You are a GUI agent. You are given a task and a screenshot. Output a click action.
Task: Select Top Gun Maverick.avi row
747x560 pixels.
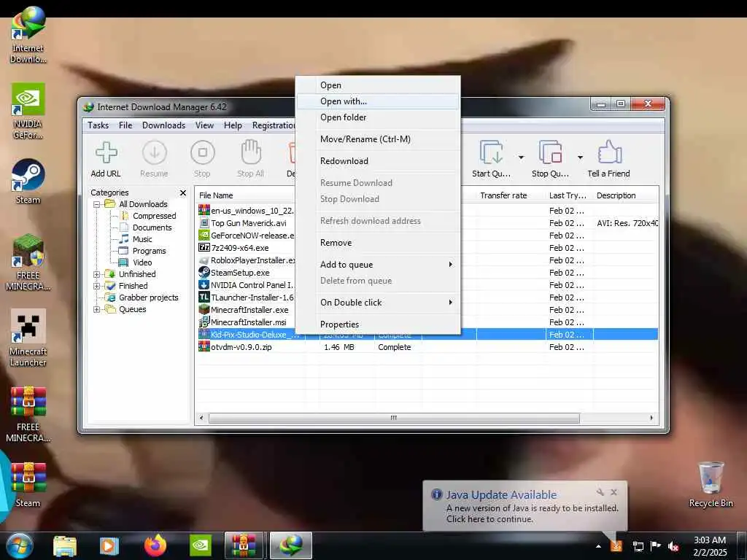tap(427, 223)
